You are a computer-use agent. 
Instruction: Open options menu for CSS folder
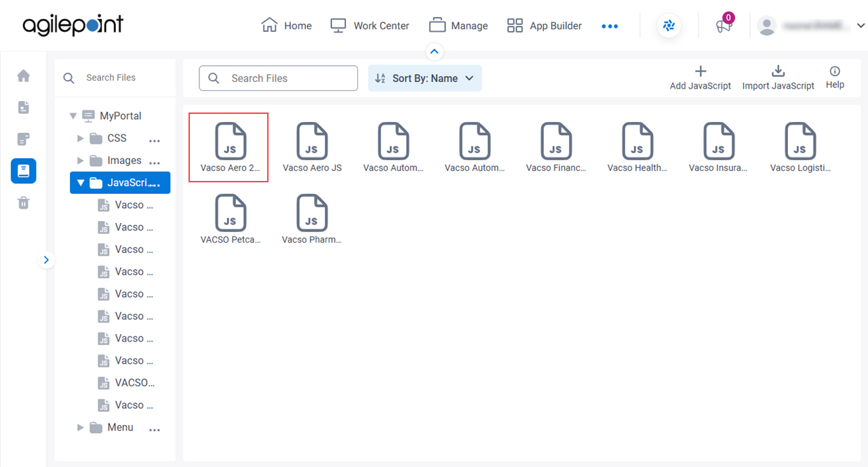click(x=155, y=140)
